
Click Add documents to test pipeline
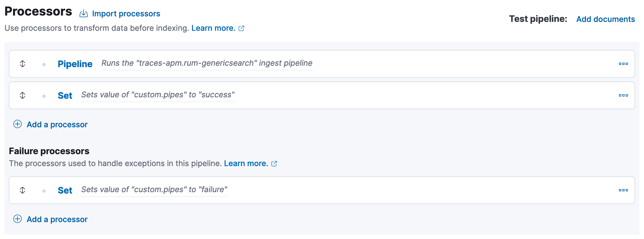pos(605,19)
